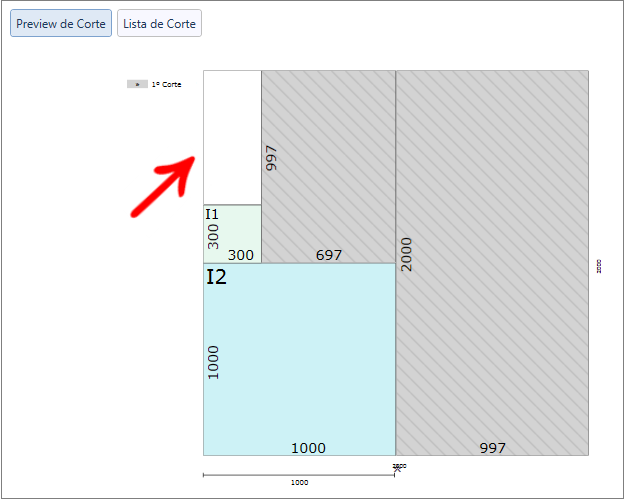
Task: Click the 'I1' piece label
Action: tap(212, 214)
